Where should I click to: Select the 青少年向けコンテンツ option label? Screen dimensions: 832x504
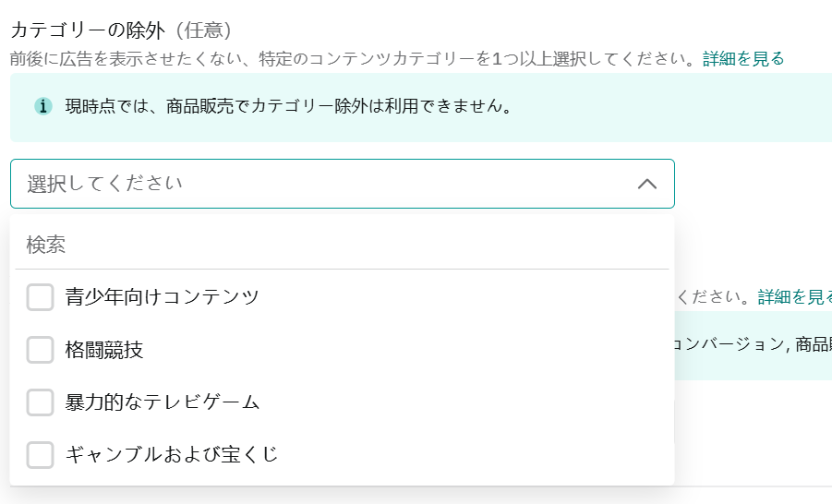click(x=163, y=297)
